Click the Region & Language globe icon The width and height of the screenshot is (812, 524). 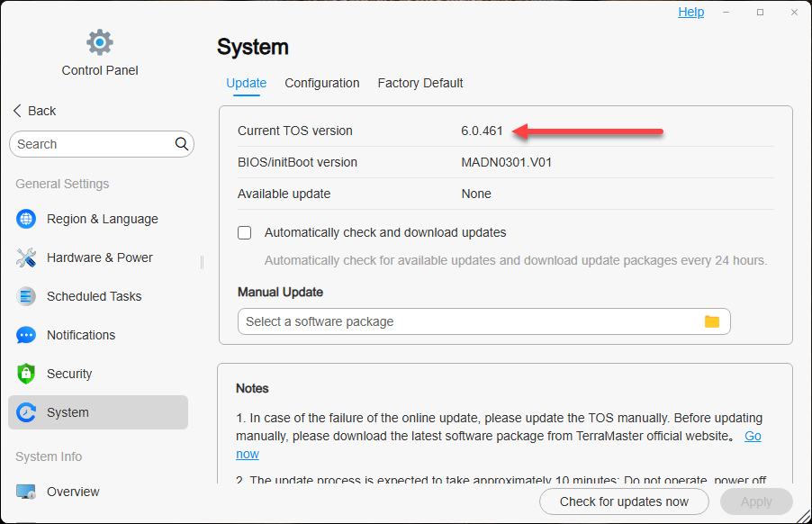[x=26, y=219]
